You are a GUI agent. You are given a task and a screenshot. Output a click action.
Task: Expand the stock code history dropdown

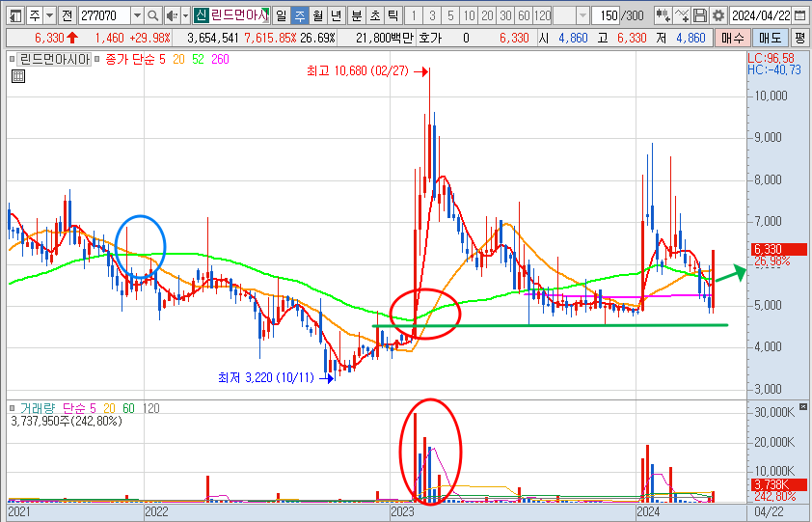click(x=137, y=15)
